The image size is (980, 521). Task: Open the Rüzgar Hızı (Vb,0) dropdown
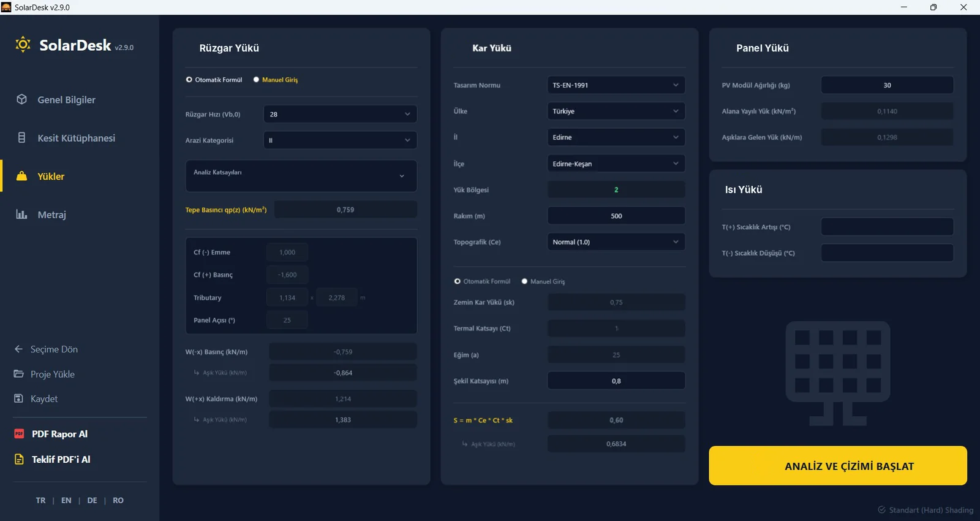tap(340, 114)
